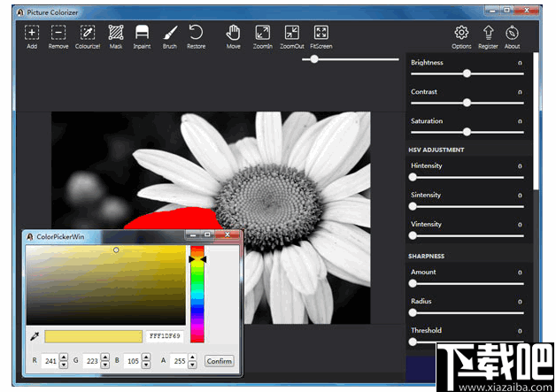The height and width of the screenshot is (392, 556).
Task: Open the Register dialog
Action: point(489,37)
